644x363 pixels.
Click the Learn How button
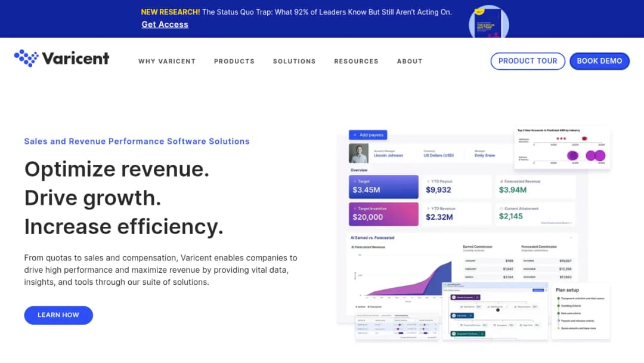pos(58,315)
